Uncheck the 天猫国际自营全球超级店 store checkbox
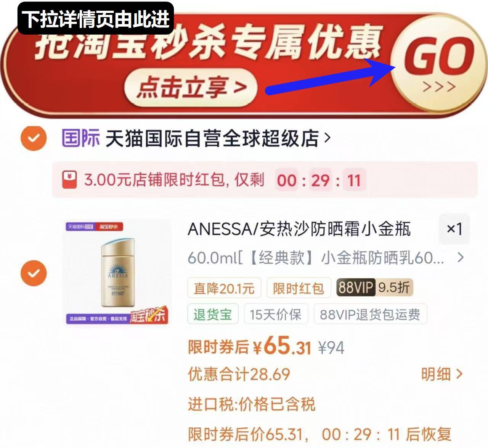 pos(34,138)
